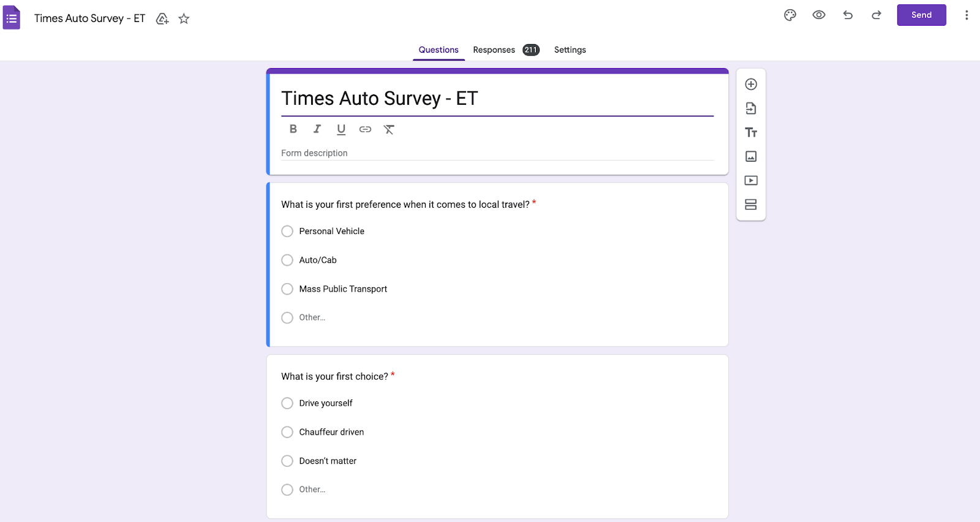Toggle bold formatting for the title

[x=293, y=129]
